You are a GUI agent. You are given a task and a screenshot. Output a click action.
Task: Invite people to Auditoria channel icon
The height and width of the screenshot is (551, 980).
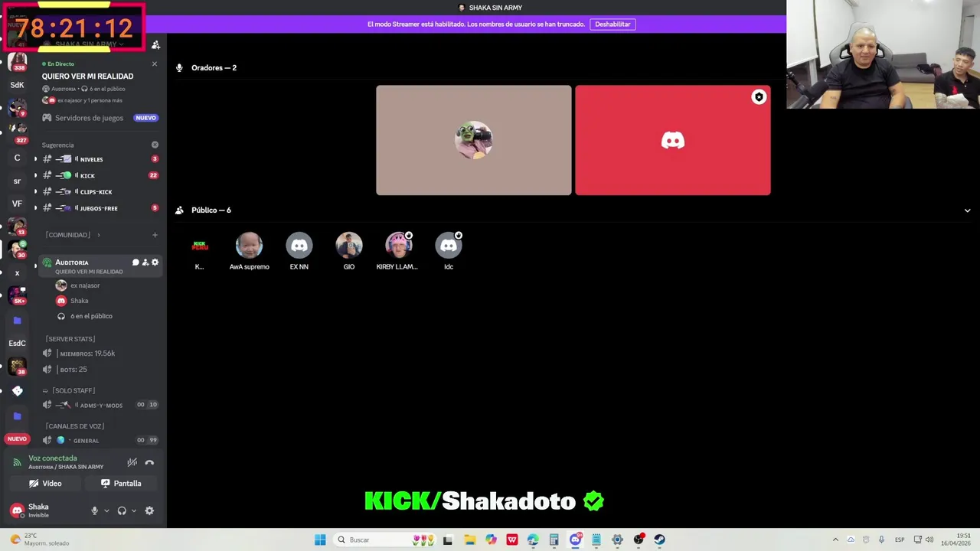[145, 262]
